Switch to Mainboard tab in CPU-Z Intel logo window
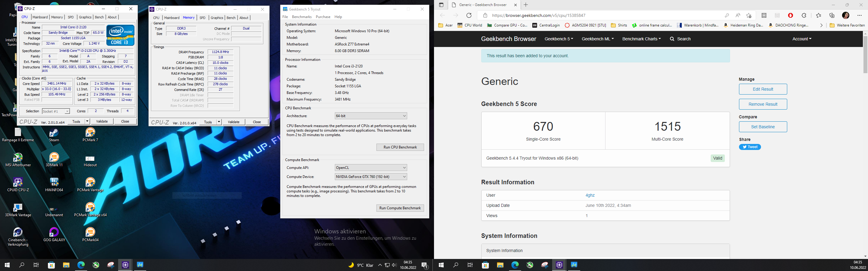Image resolution: width=868 pixels, height=271 pixels. pos(40,17)
